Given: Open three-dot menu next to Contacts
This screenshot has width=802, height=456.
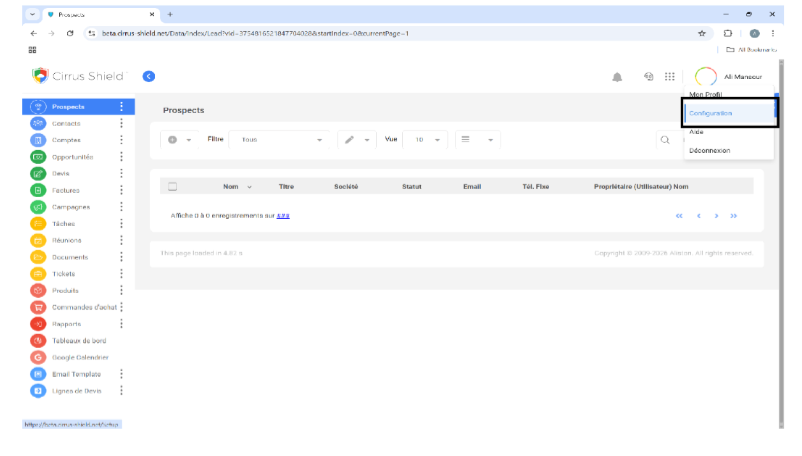Looking at the screenshot, I should [122, 123].
